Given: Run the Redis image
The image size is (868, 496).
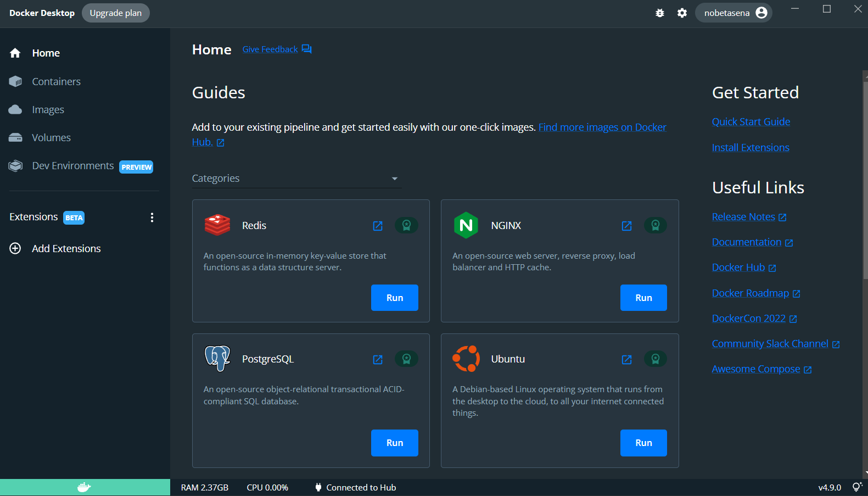Looking at the screenshot, I should click(394, 298).
